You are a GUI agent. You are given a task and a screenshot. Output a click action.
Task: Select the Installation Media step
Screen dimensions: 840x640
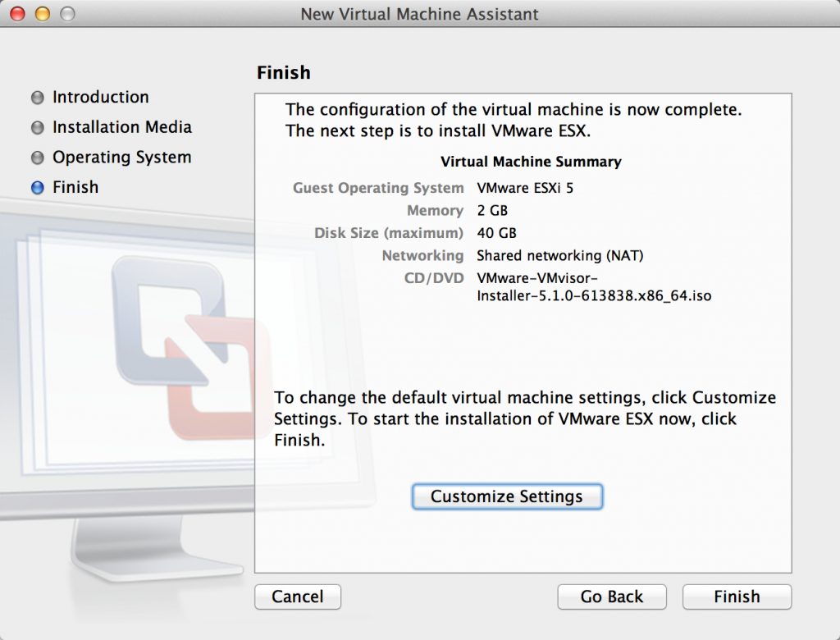tap(122, 127)
